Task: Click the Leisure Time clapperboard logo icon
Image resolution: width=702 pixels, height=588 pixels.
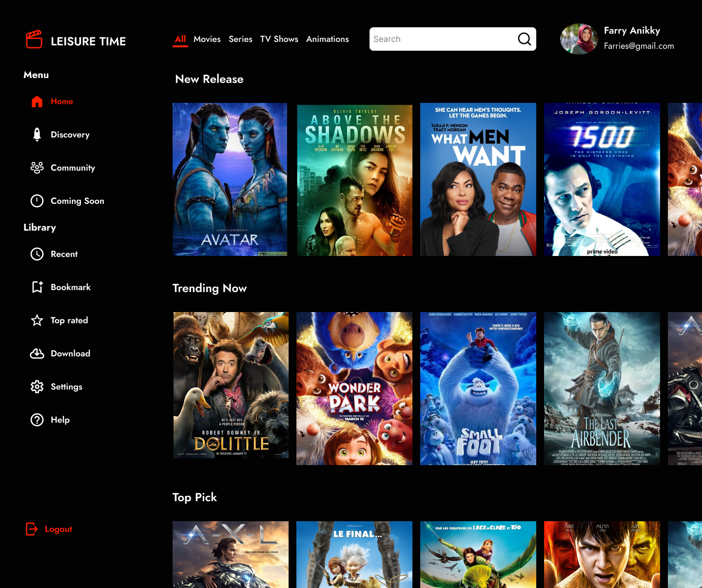Action: pos(34,39)
